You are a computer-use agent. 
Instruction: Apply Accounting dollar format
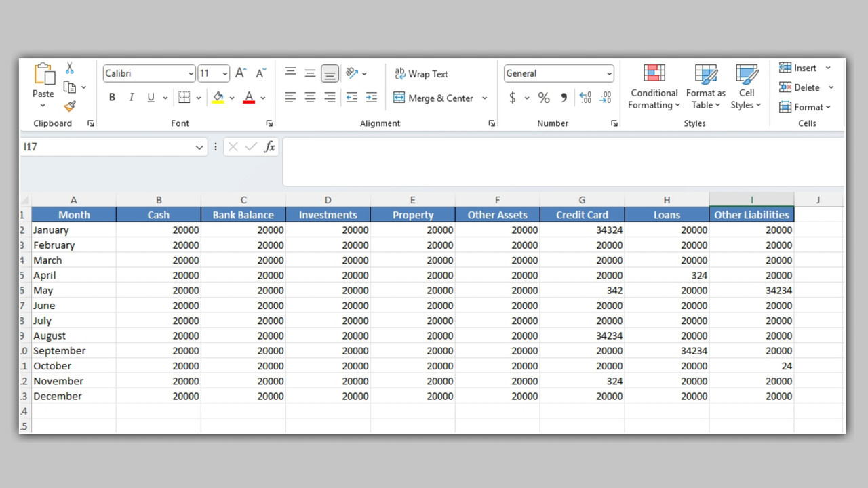(x=513, y=98)
